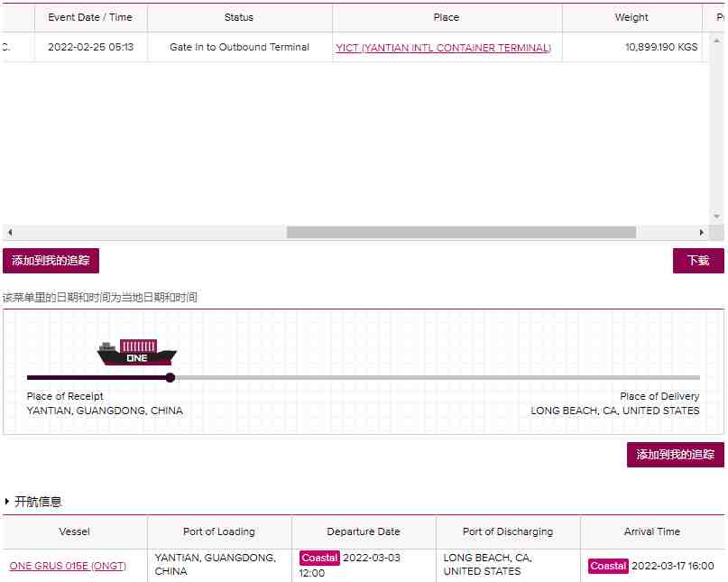728x582 pixels.
Task: Click the Place column header
Action: pyautogui.click(x=447, y=18)
